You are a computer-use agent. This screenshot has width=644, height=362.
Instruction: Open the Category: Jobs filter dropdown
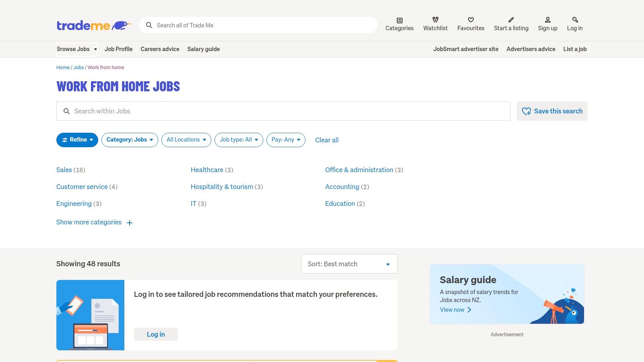129,140
